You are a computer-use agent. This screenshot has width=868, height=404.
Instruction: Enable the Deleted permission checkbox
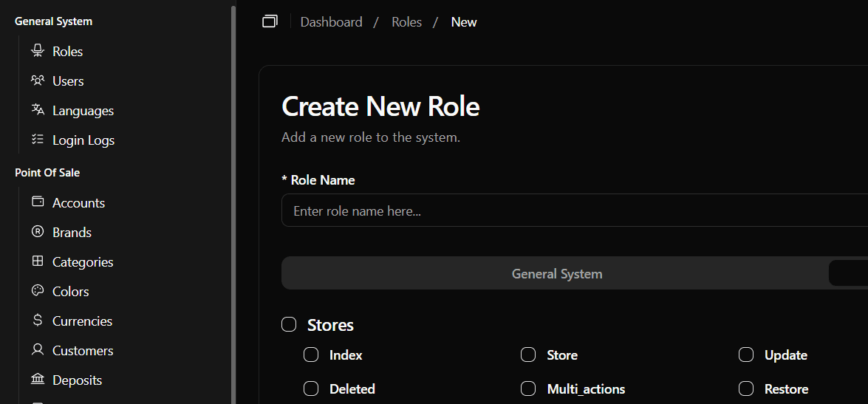tap(311, 389)
